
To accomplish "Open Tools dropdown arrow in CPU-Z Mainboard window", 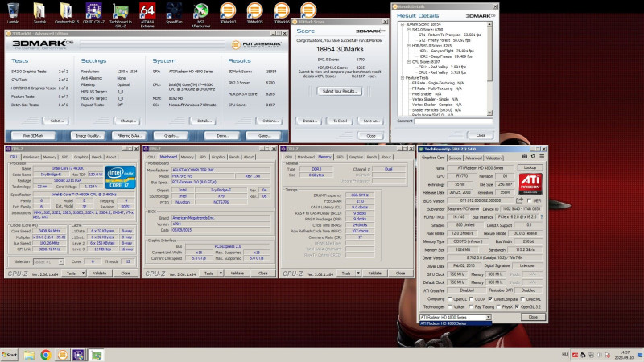I will [221, 273].
